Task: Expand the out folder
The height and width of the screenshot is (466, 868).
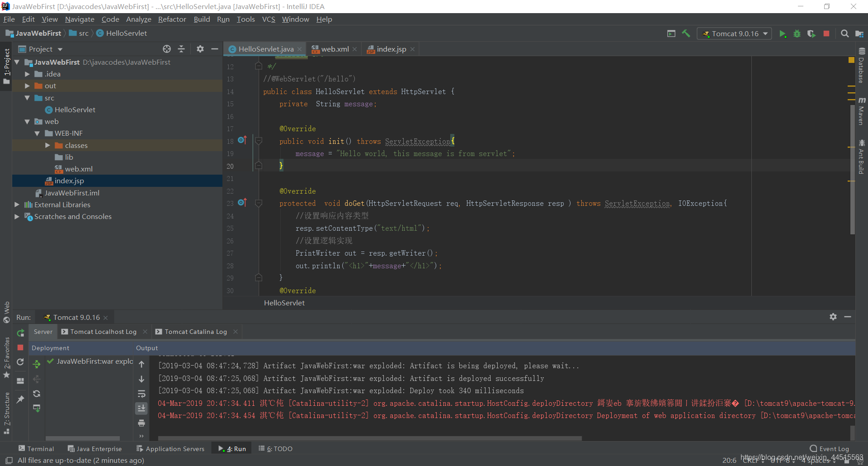Action: [27, 86]
